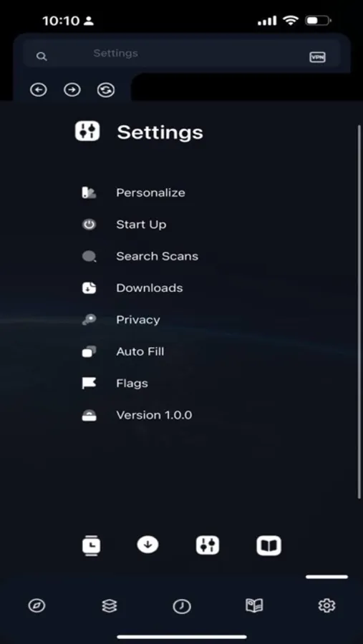The image size is (363, 644).
Task: Open Personalize settings
Action: [150, 192]
